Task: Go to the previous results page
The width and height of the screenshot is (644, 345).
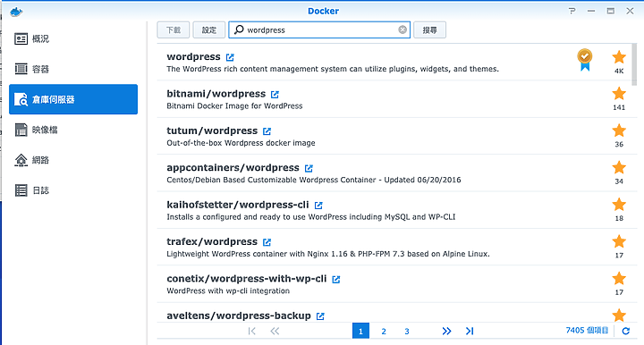Action: (x=275, y=331)
